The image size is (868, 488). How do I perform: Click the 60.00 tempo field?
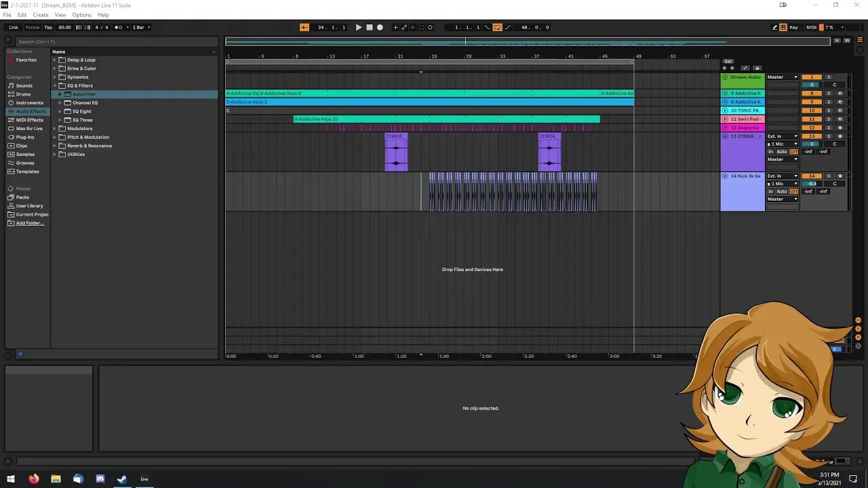64,27
